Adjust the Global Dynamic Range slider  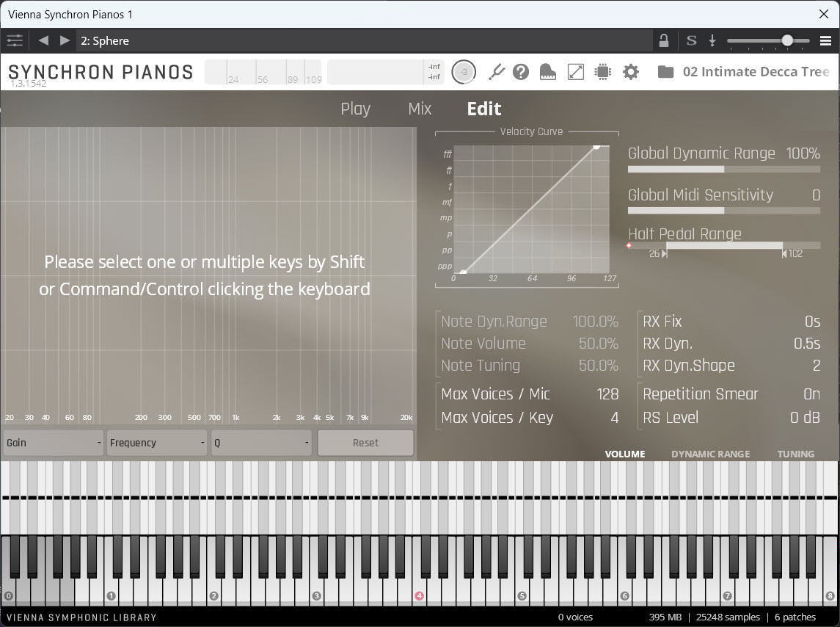[x=724, y=170]
